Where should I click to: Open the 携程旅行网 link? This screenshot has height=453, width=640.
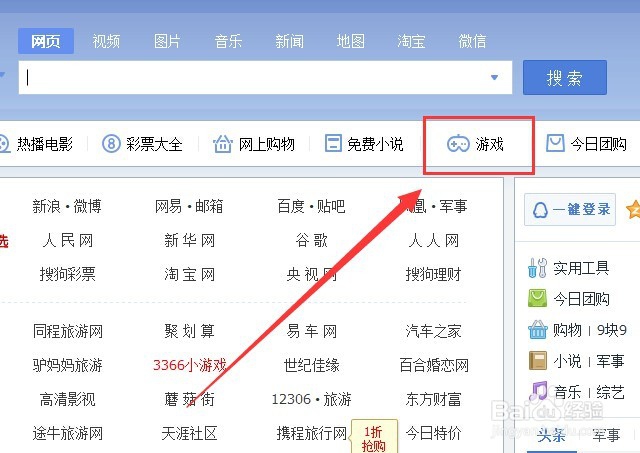click(311, 433)
